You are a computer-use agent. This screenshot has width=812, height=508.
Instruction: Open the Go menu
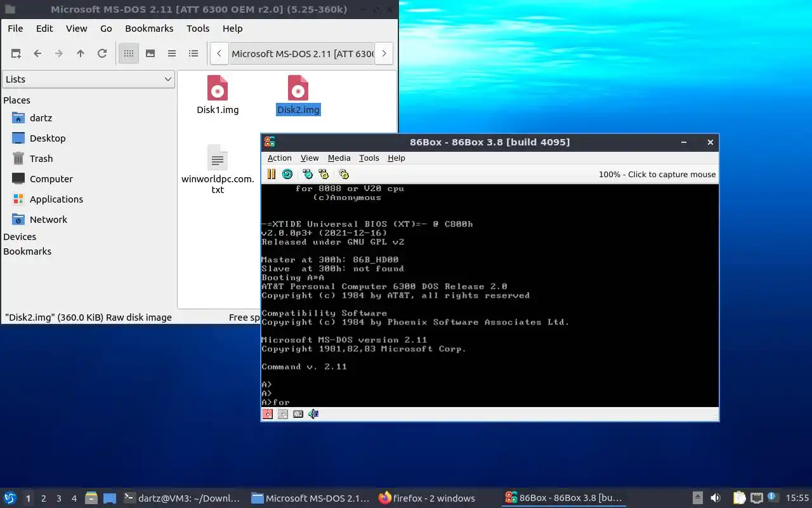pyautogui.click(x=106, y=29)
